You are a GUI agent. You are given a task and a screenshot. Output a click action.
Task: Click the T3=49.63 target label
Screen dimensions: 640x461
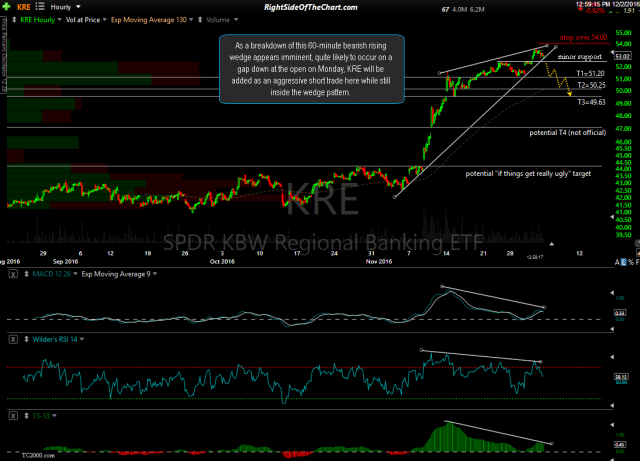591,102
